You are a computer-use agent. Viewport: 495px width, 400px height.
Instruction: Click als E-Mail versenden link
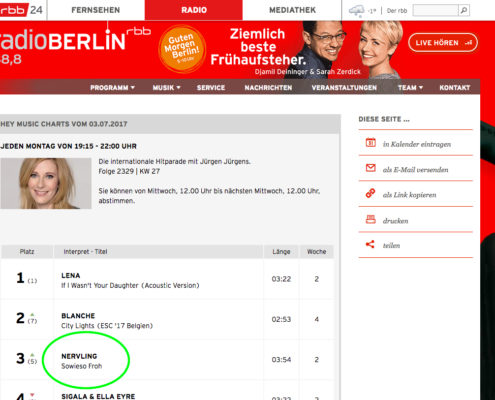click(x=415, y=170)
